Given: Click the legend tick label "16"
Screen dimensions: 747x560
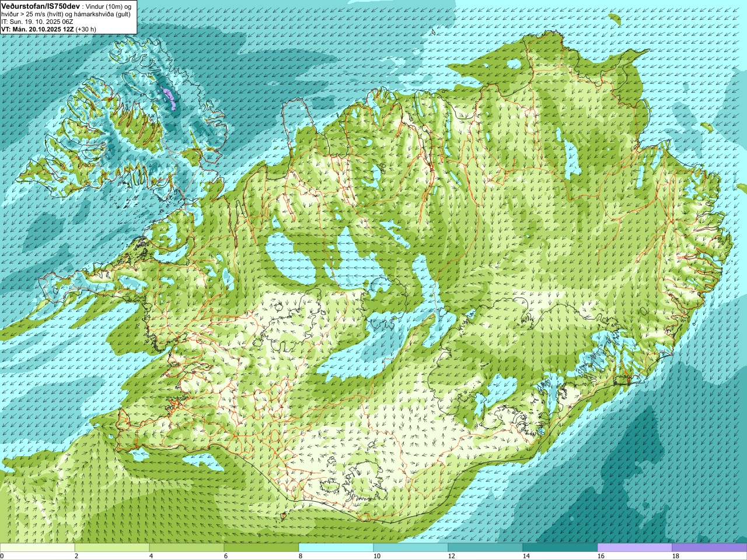Looking at the screenshot, I should [601, 556].
